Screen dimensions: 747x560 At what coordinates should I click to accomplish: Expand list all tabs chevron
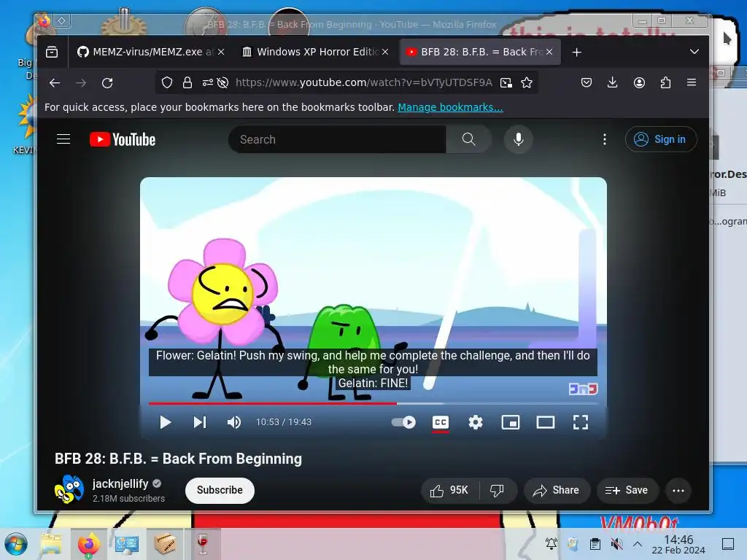click(694, 52)
